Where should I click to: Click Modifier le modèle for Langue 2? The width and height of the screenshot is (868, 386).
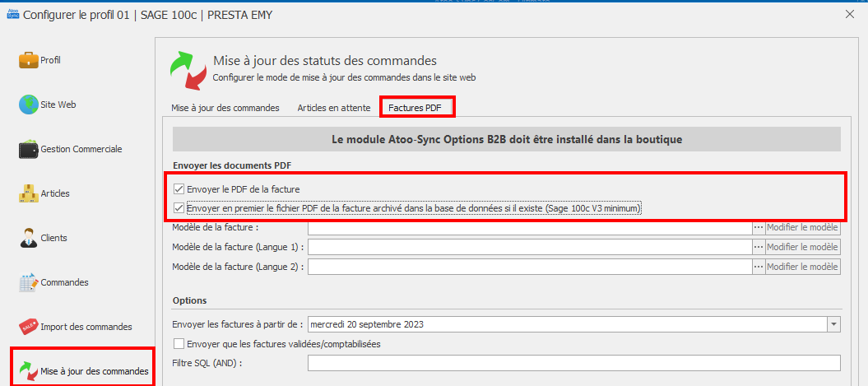pyautogui.click(x=803, y=267)
